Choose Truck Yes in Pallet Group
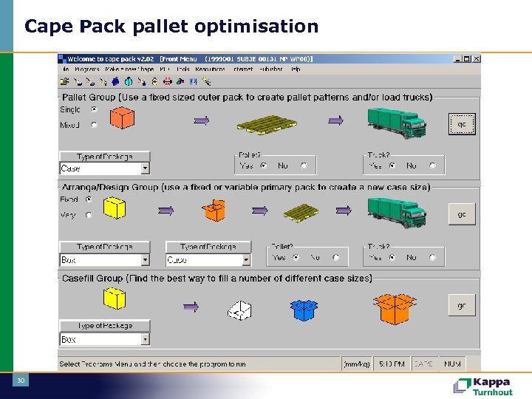The height and width of the screenshot is (399, 532). pyautogui.click(x=392, y=166)
